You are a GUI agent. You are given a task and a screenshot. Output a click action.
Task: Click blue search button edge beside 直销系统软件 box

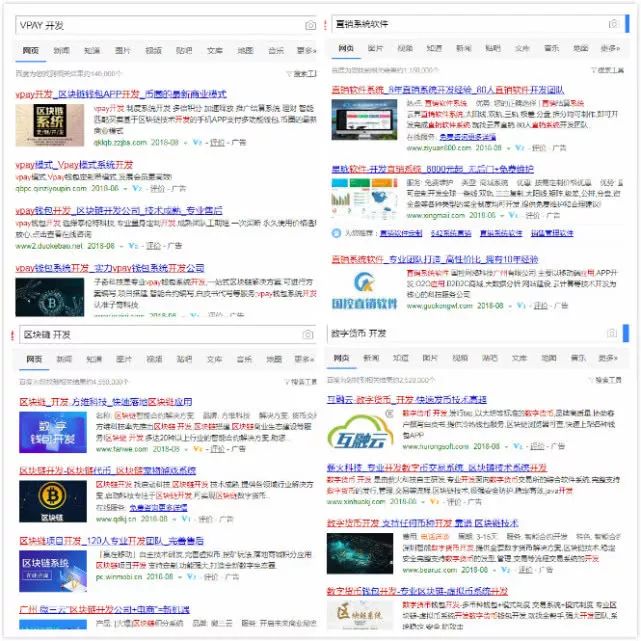(x=628, y=24)
